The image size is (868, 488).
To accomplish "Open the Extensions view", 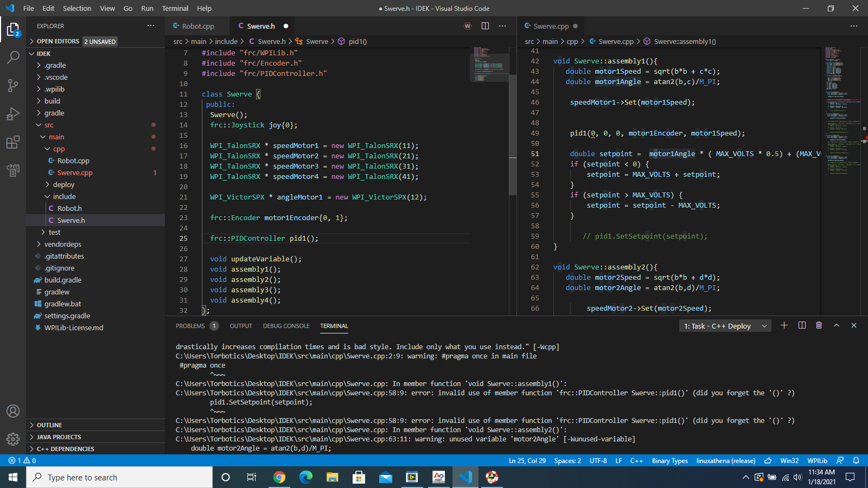I will click(13, 142).
